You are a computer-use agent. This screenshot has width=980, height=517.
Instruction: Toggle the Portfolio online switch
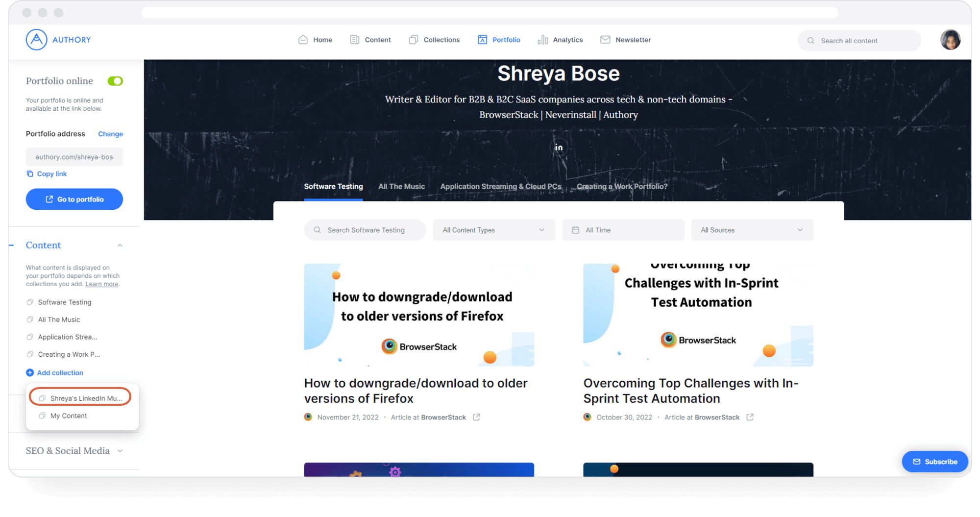[x=115, y=81]
